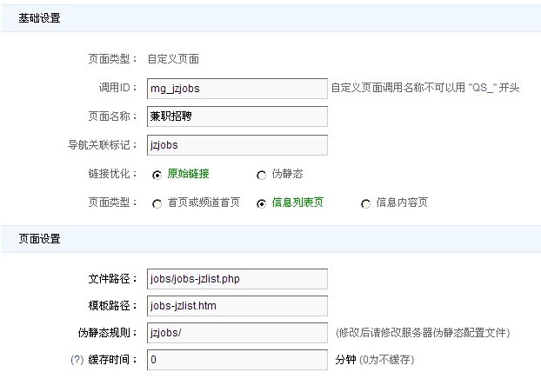Choose the 首页或频道首页 page type radio
The image size is (541, 392).
[157, 203]
